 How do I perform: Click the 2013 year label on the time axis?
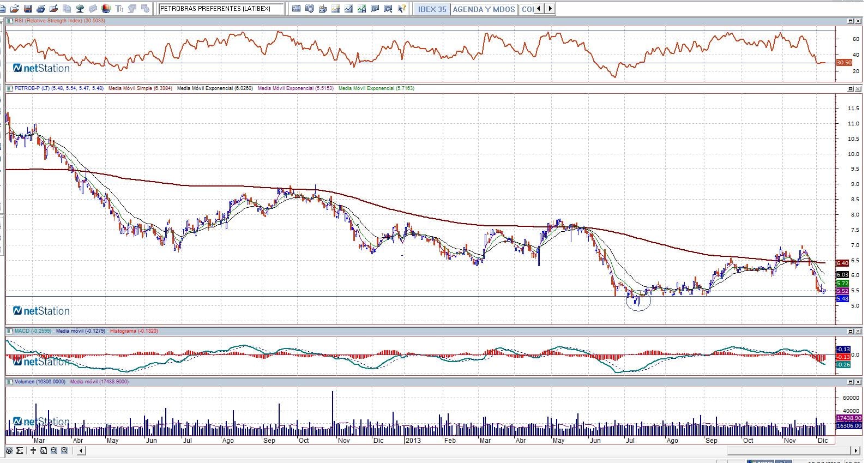413,441
